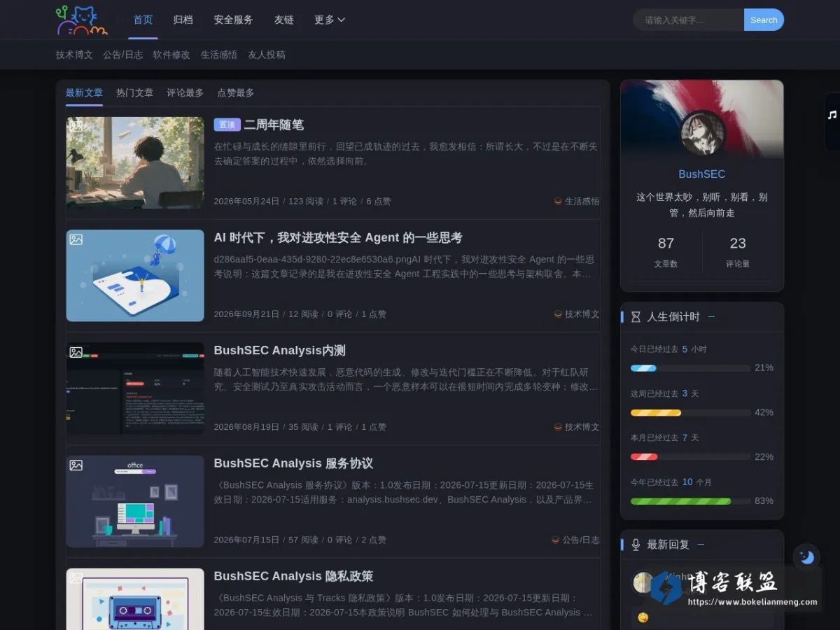Open the music player note icon
This screenshot has width=840, height=630.
coord(832,115)
